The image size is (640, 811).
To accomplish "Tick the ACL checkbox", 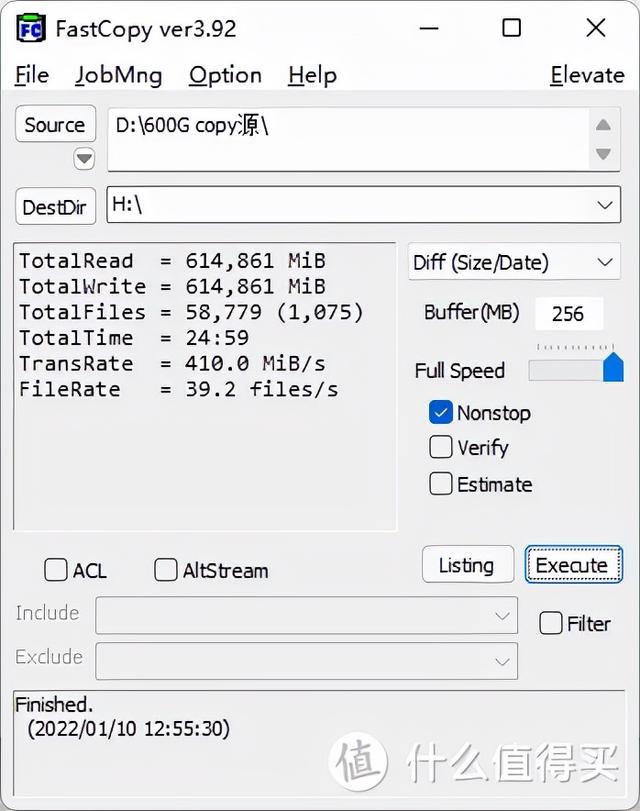I will click(x=56, y=569).
